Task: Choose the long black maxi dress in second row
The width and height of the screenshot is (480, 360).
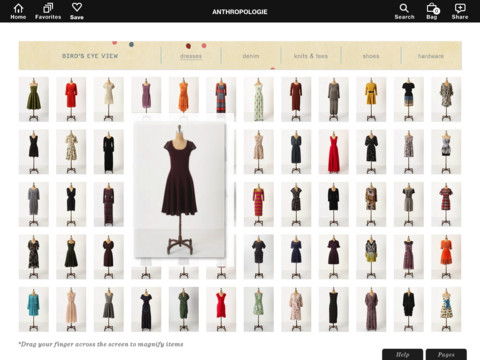Action: [x=109, y=152]
